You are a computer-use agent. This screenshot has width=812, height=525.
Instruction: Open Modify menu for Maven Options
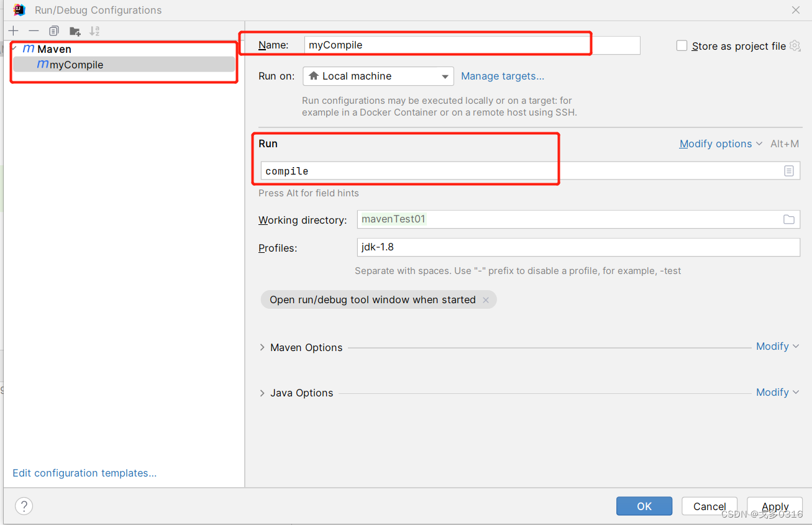tap(777, 347)
